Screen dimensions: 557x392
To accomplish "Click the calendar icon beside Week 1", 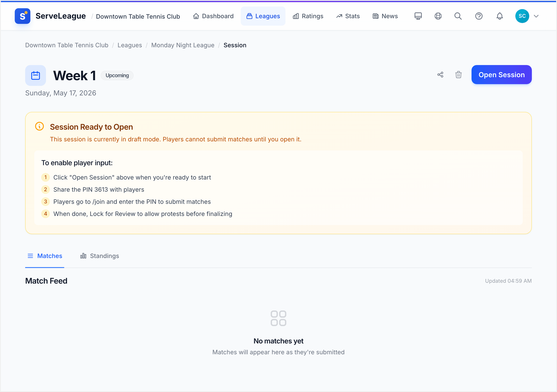I will tap(35, 75).
